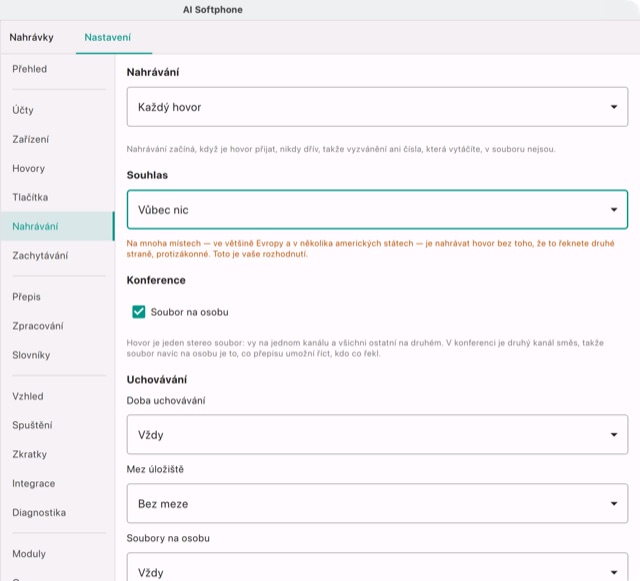The width and height of the screenshot is (640, 581).
Task: Open Doba uchovávání dropdown
Action: coord(377,434)
